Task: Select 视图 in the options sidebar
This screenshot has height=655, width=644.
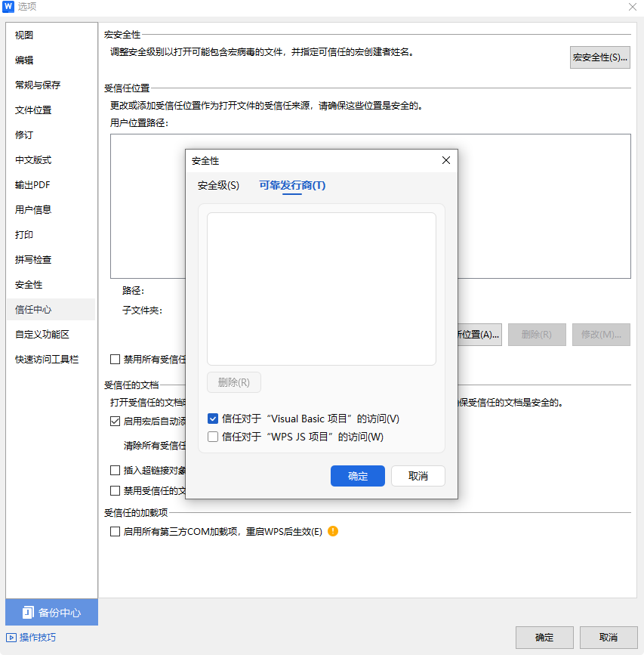Action: click(x=51, y=35)
